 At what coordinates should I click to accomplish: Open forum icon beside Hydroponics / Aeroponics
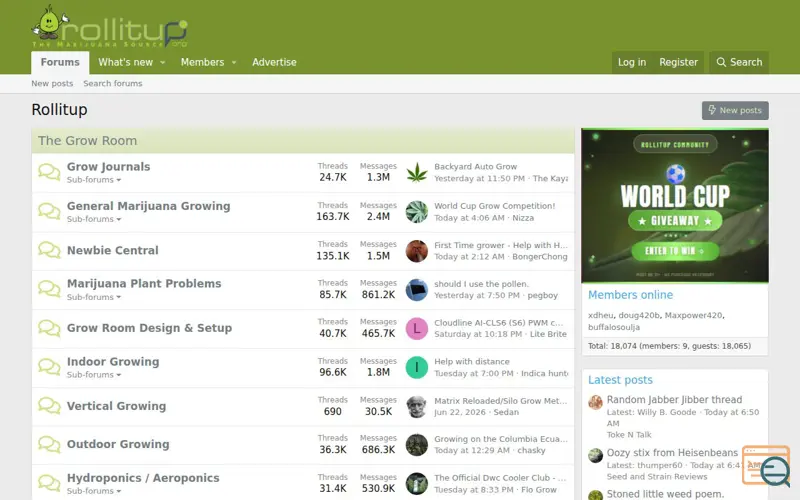pos(49,483)
